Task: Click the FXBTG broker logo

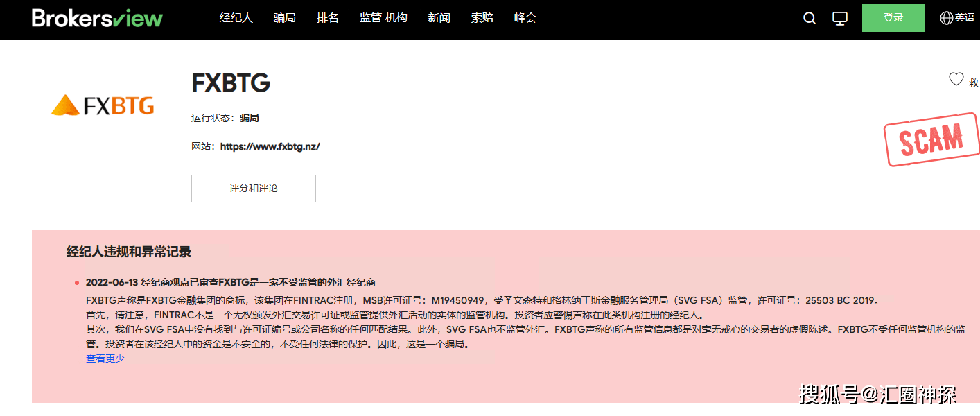Action: point(102,105)
